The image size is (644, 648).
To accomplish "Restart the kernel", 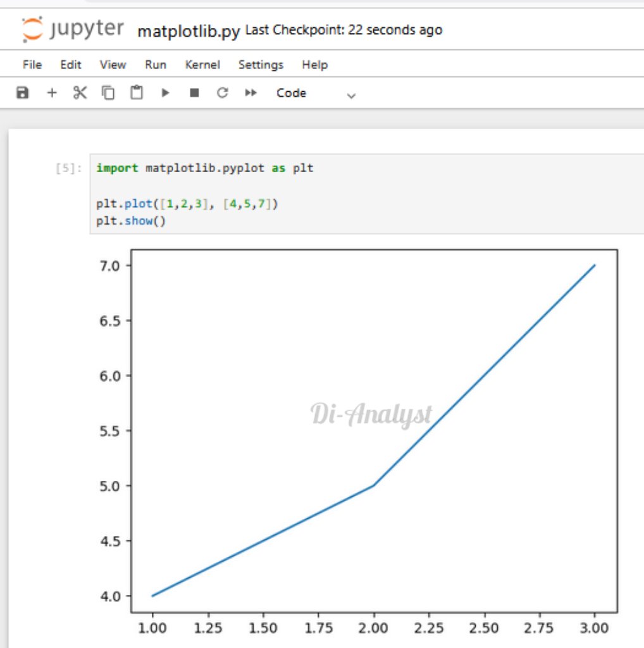I will (223, 92).
